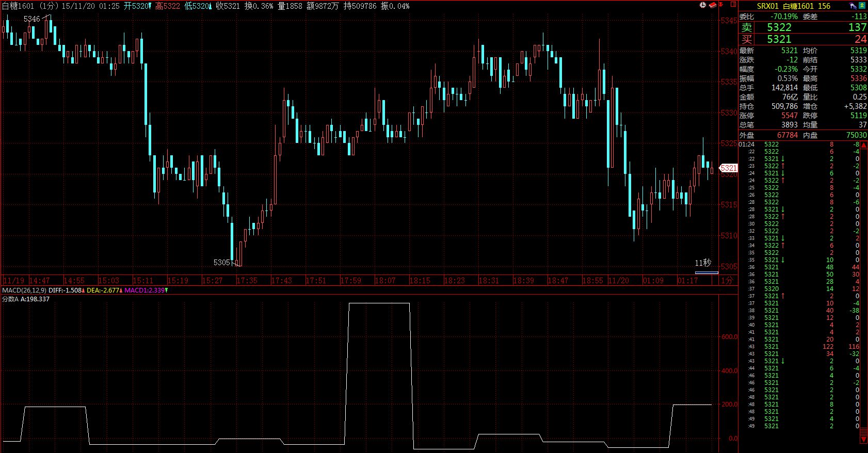Click the 5321 current price marker
Image resolution: width=868 pixels, height=453 pixels.
point(728,168)
